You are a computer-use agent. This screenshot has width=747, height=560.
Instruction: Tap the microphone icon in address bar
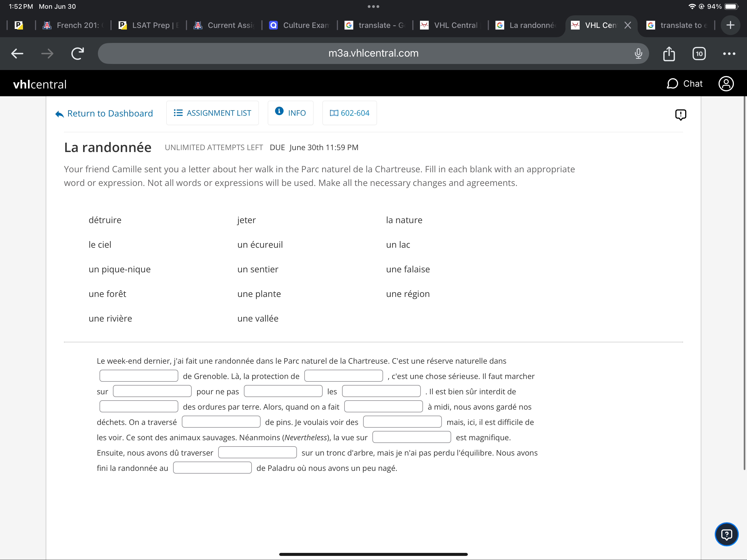638,53
